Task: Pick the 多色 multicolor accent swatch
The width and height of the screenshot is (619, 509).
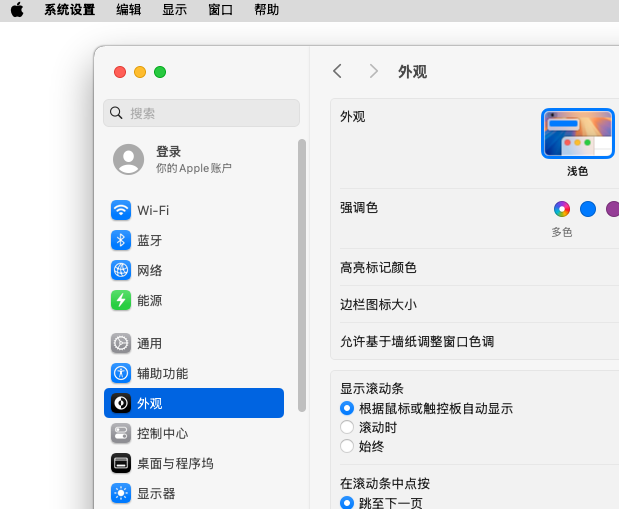Action: click(x=562, y=209)
